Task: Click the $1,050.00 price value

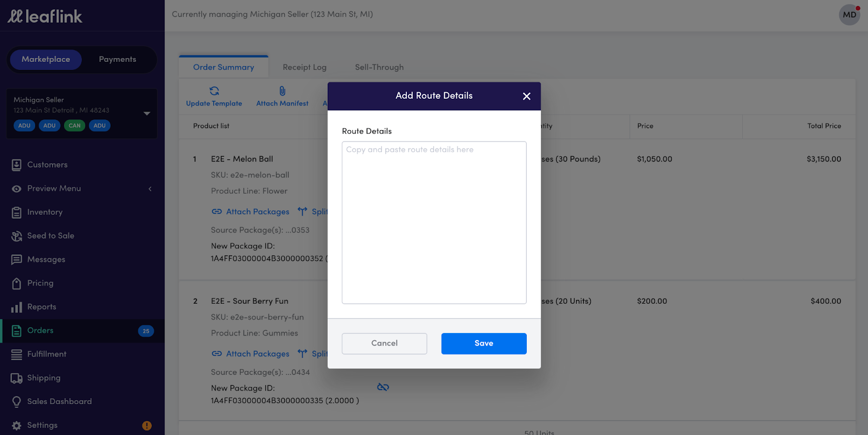Action: coord(654,159)
